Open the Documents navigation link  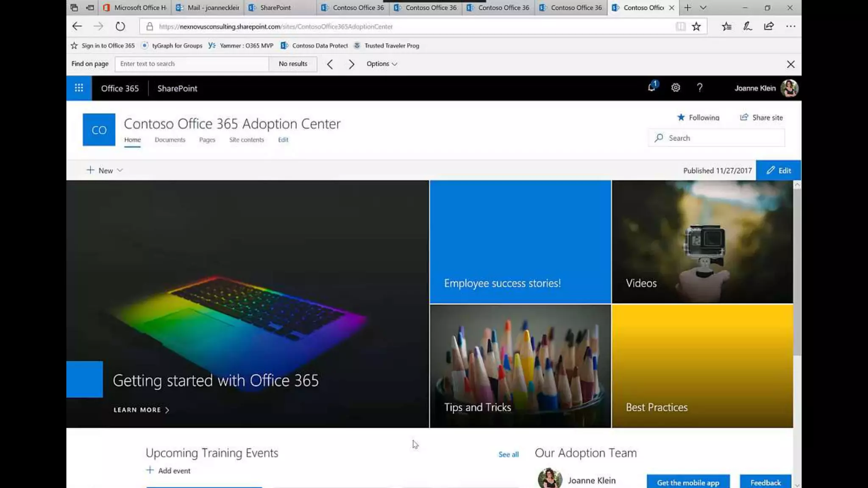170,140
